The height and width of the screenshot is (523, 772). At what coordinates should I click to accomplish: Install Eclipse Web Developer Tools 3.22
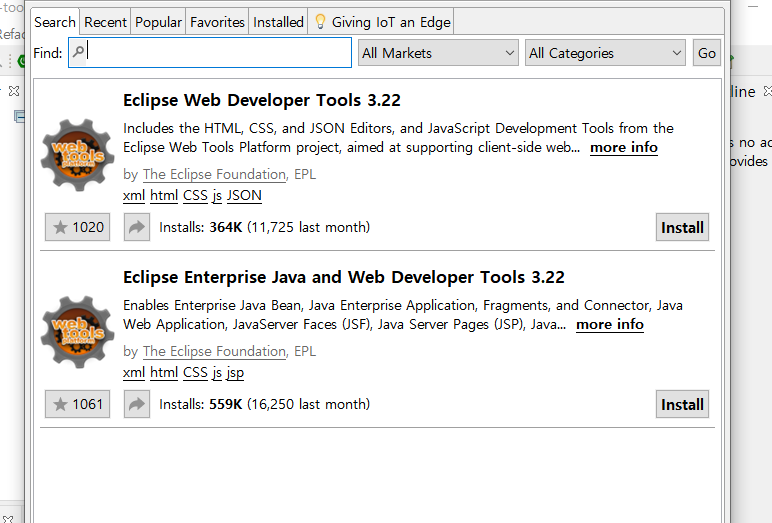point(682,227)
